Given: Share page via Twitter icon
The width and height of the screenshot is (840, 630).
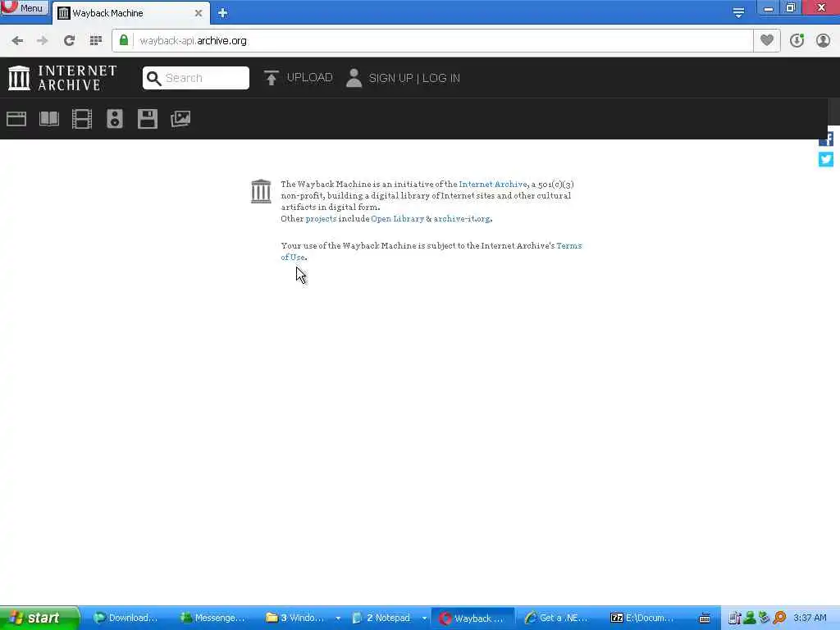Looking at the screenshot, I should tap(825, 159).
